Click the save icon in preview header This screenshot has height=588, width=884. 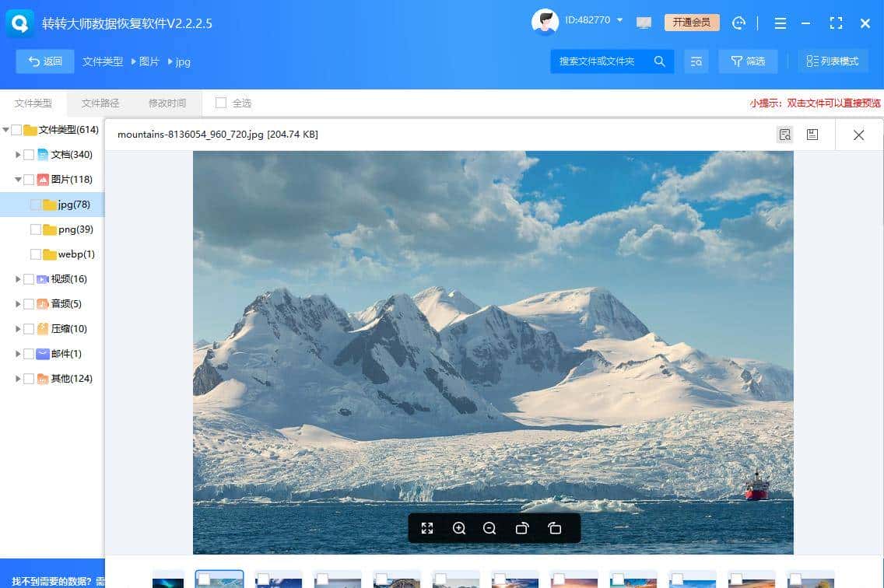[812, 135]
